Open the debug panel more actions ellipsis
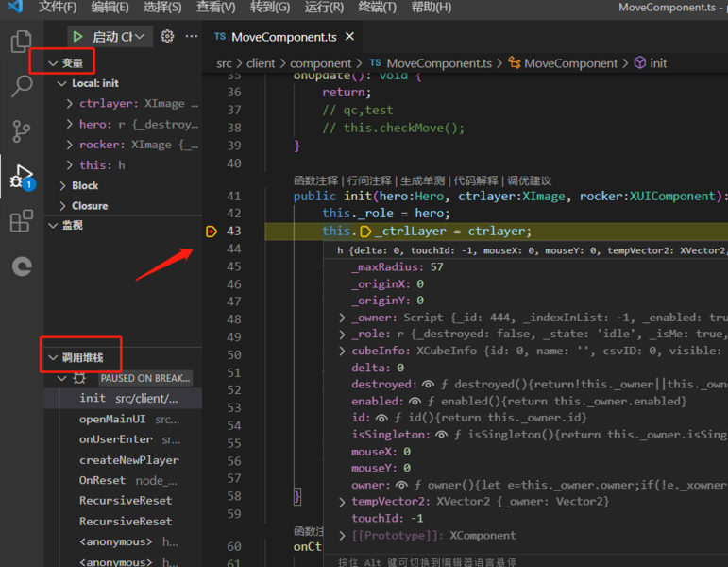 (x=192, y=36)
